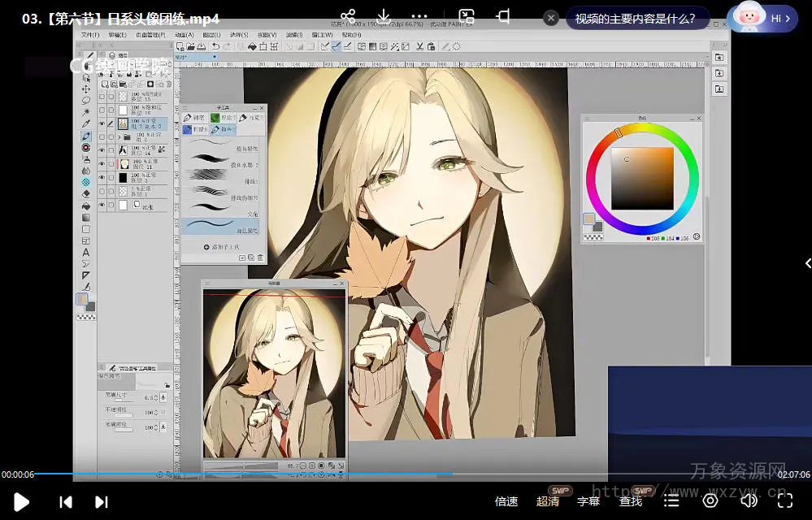Screen dimensions: 812x520
Task: Hide the paper layer via its eye icon
Action: (x=102, y=206)
